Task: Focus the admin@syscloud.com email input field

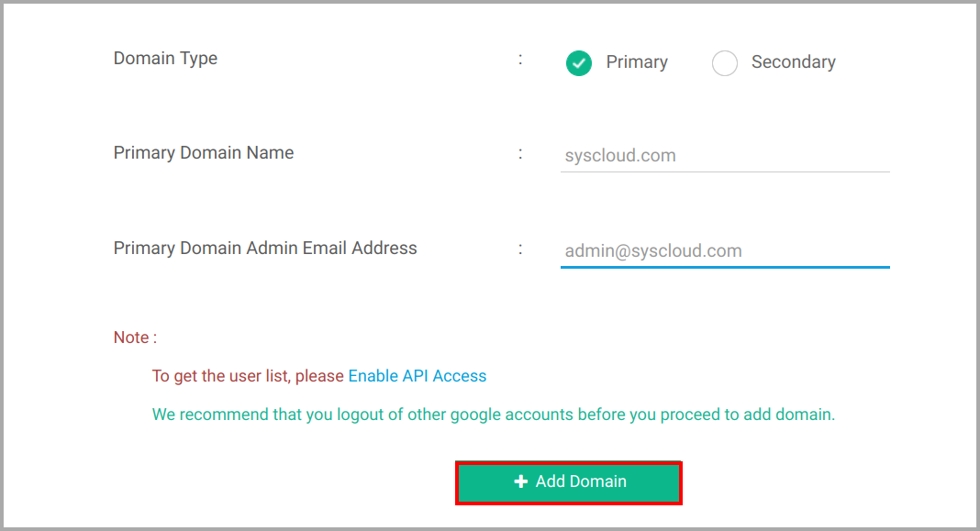Action: click(725, 251)
